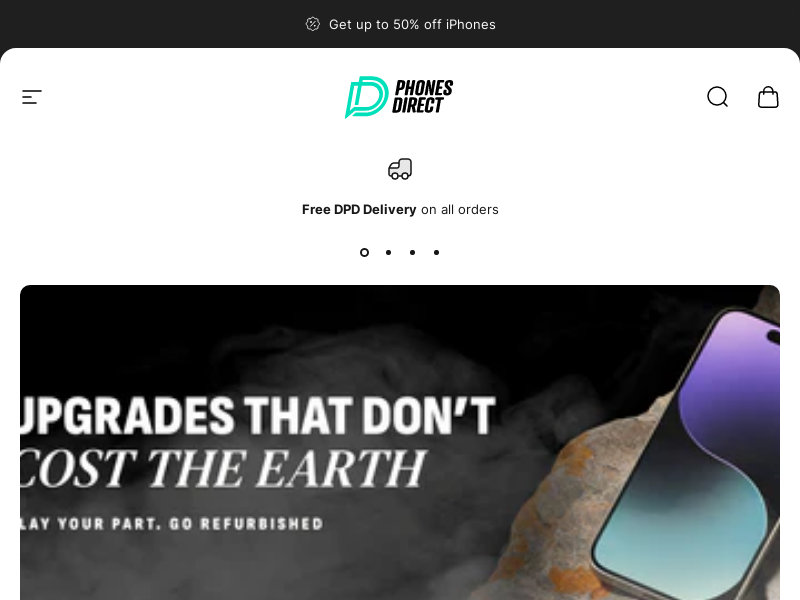The image size is (800, 600).
Task: Switch to the second carousel dot
Action: (388, 253)
